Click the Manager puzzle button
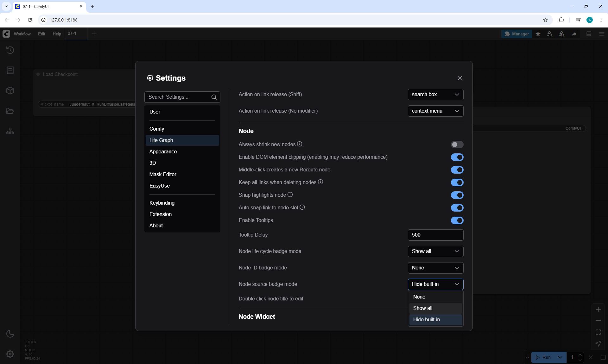The image size is (608, 364). pos(516,34)
